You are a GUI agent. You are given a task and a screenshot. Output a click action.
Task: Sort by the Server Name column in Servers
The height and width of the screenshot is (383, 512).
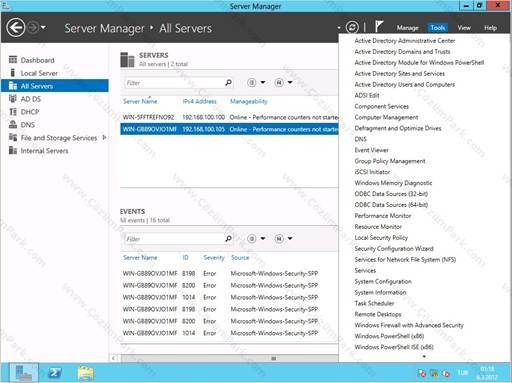(140, 101)
